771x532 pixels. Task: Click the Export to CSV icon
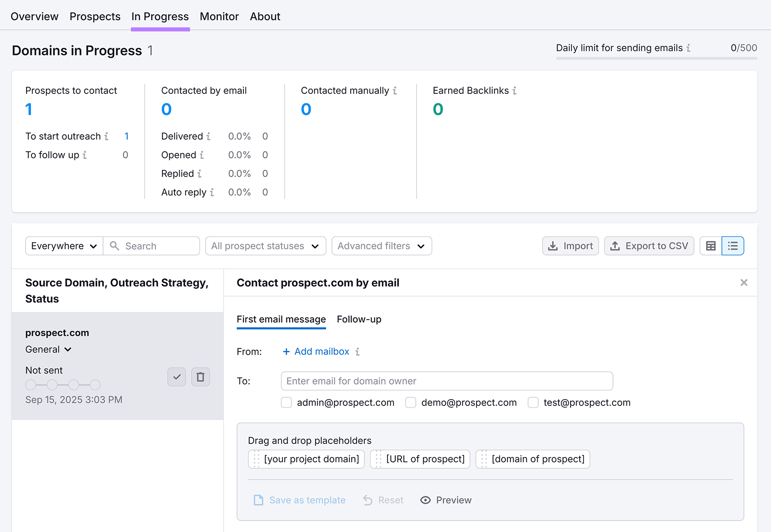615,246
